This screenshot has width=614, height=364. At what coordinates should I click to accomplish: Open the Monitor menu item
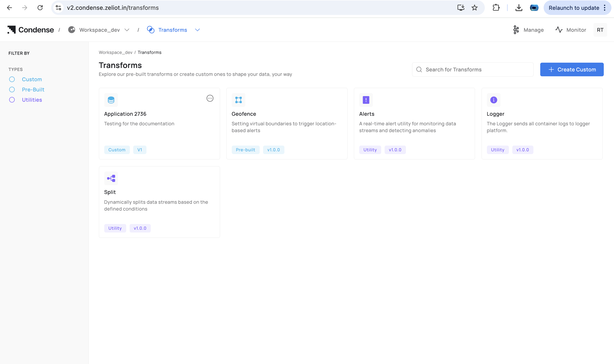coord(571,30)
